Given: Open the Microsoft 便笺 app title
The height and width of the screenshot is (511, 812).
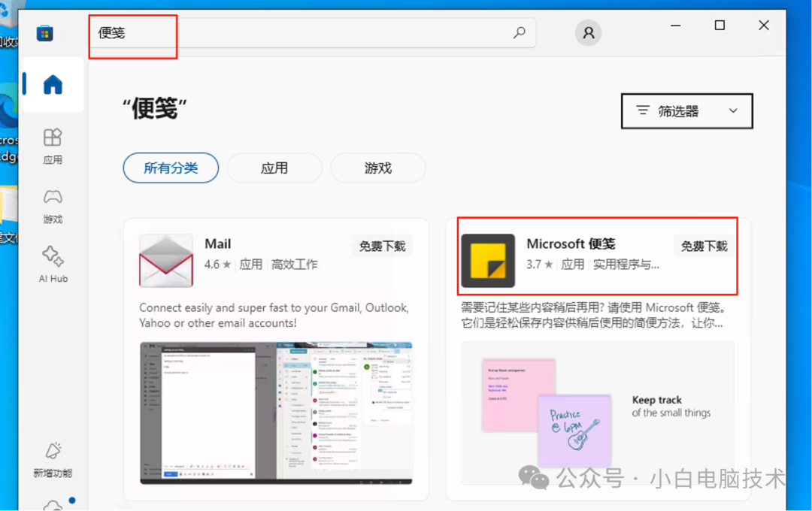Looking at the screenshot, I should (571, 243).
